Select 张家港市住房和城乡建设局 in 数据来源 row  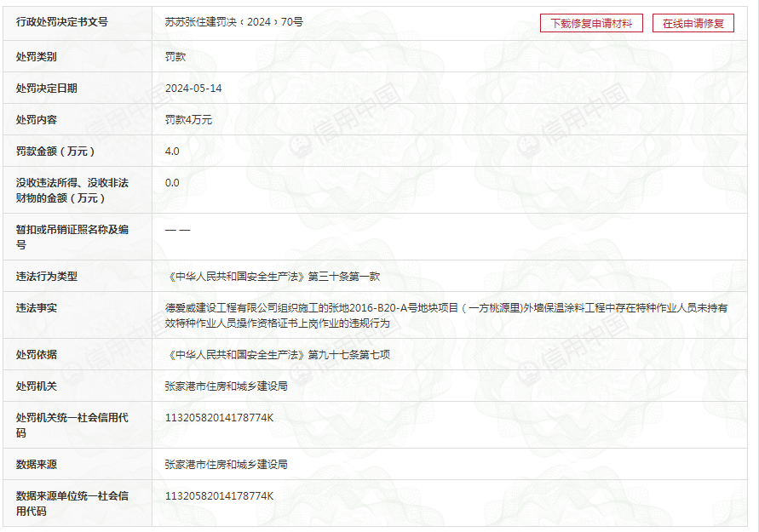point(226,464)
